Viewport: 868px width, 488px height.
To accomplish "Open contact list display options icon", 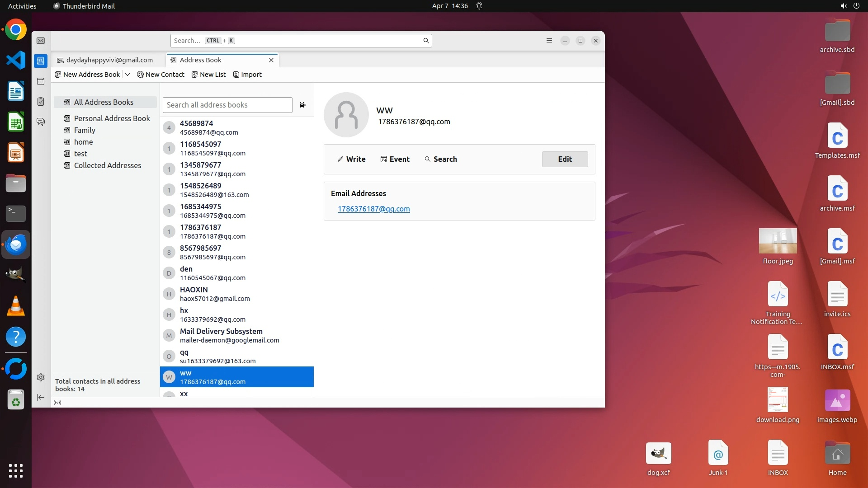I will (x=303, y=105).
